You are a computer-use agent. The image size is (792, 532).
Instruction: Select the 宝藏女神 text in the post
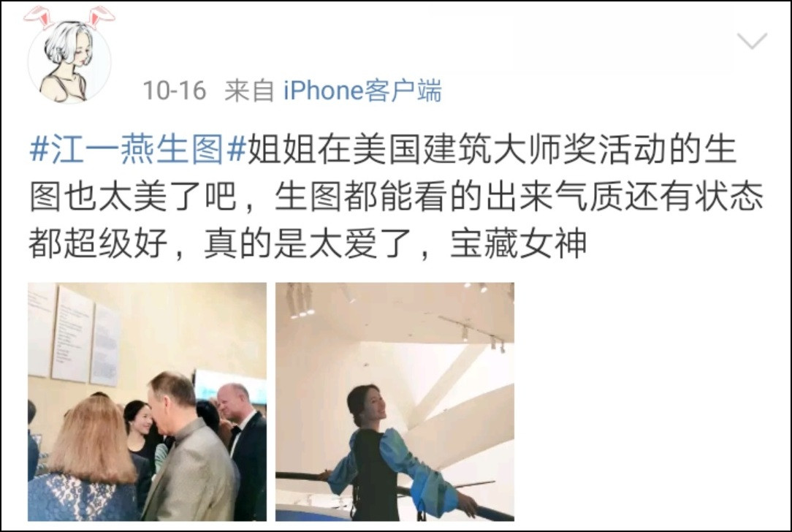coord(518,244)
